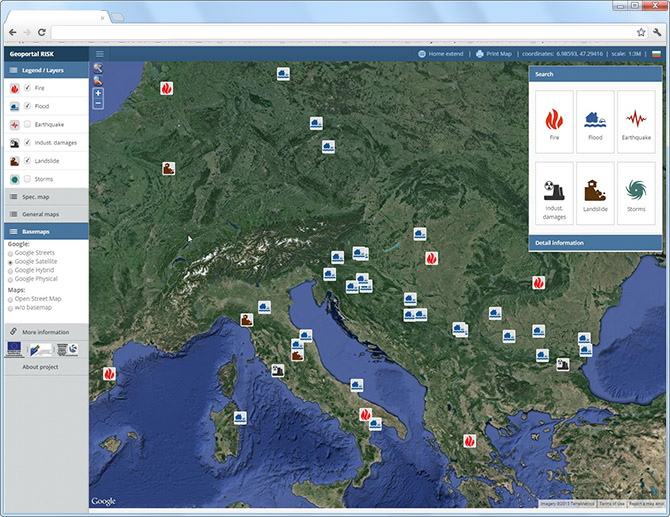Image resolution: width=670 pixels, height=517 pixels.
Task: Open Indust. damages search tile
Action: [554, 193]
